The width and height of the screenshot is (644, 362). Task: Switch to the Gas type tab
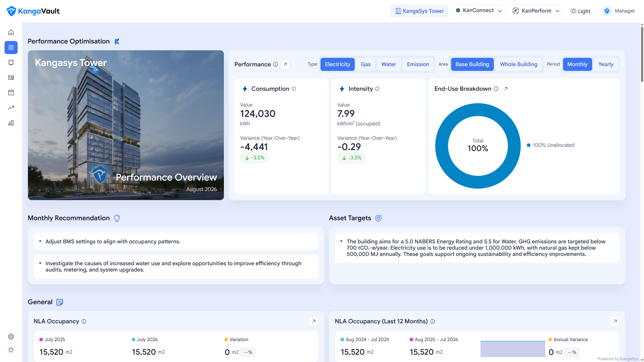point(366,64)
